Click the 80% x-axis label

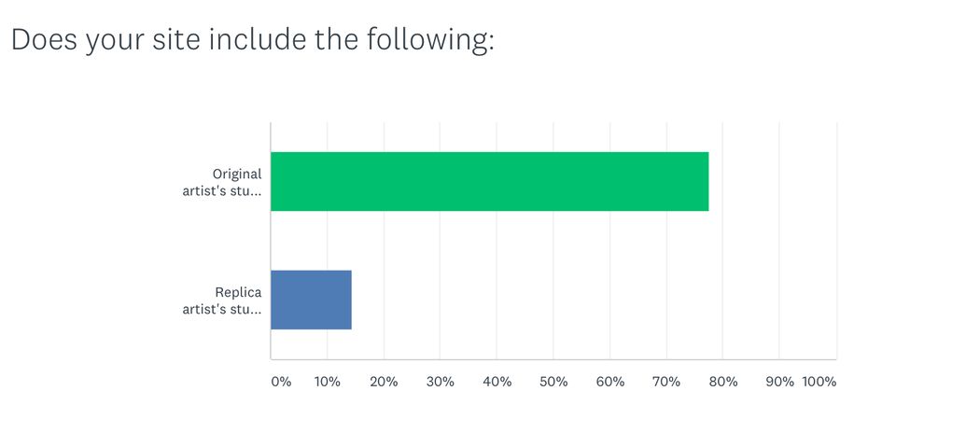(723, 382)
